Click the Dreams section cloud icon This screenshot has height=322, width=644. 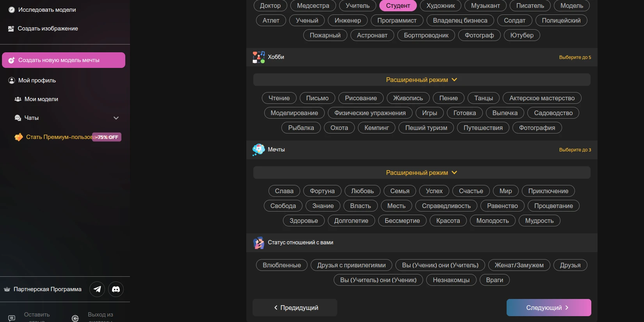pos(258,149)
